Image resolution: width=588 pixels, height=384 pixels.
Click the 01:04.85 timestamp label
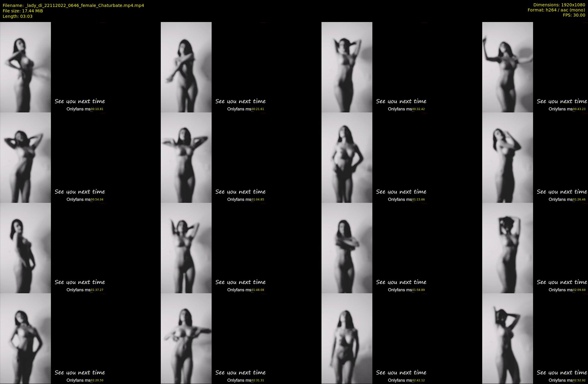[258, 200]
